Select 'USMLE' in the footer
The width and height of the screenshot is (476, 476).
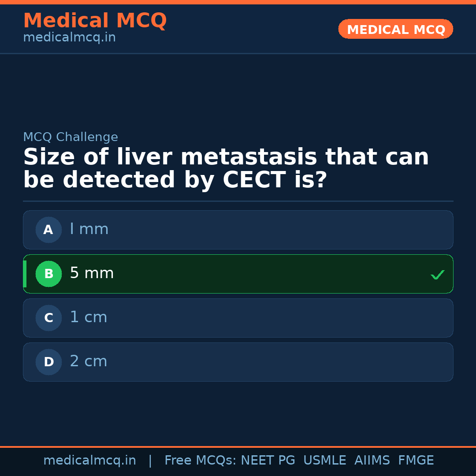324,461
